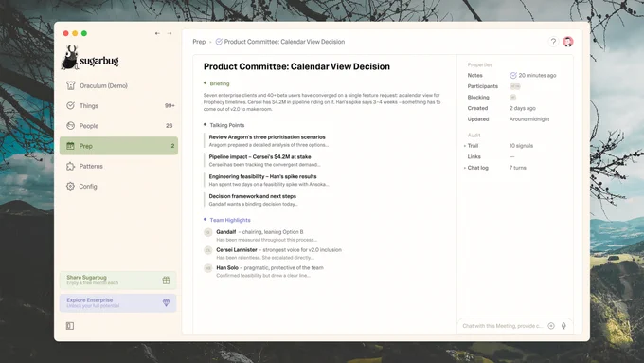Click the microphone voice input icon
Screen dimensions: 644x363
(x=563, y=326)
